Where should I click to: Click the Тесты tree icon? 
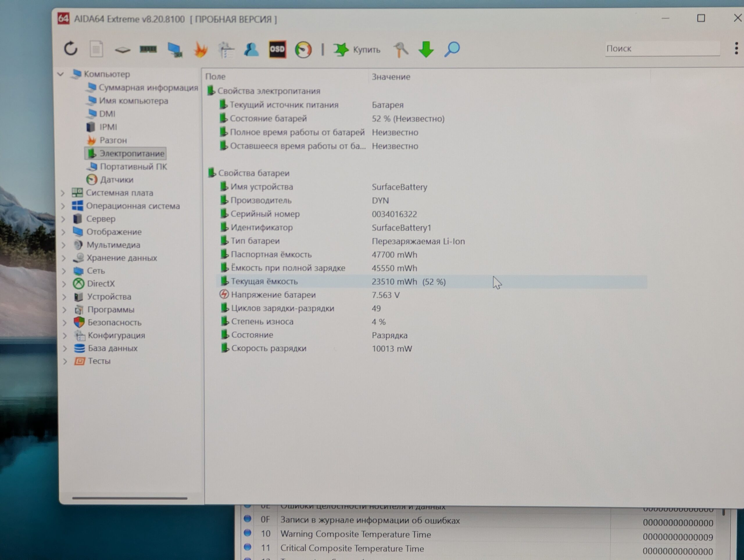[x=80, y=361]
